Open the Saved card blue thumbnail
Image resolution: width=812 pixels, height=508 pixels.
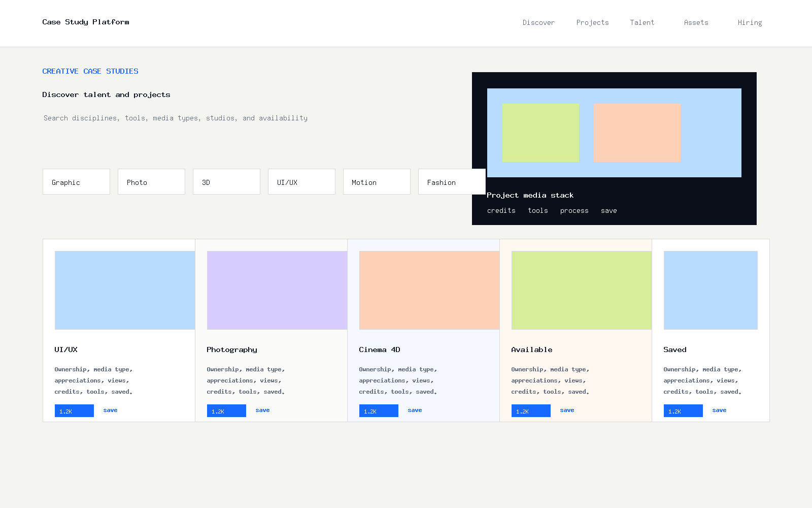710,290
